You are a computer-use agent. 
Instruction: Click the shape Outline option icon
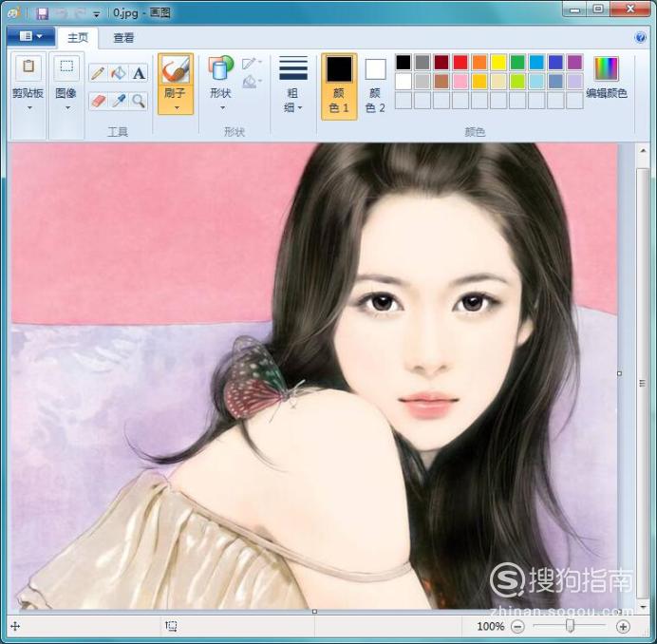coord(251,64)
